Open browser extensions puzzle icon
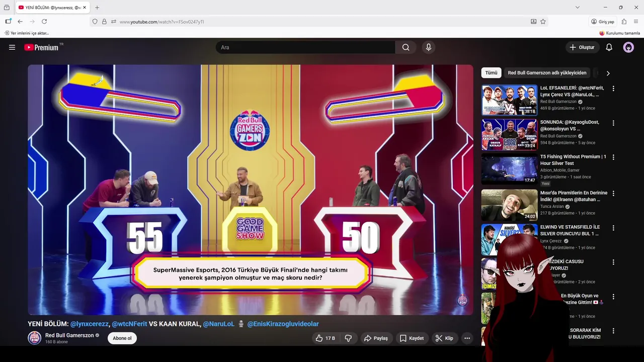 coord(624,22)
